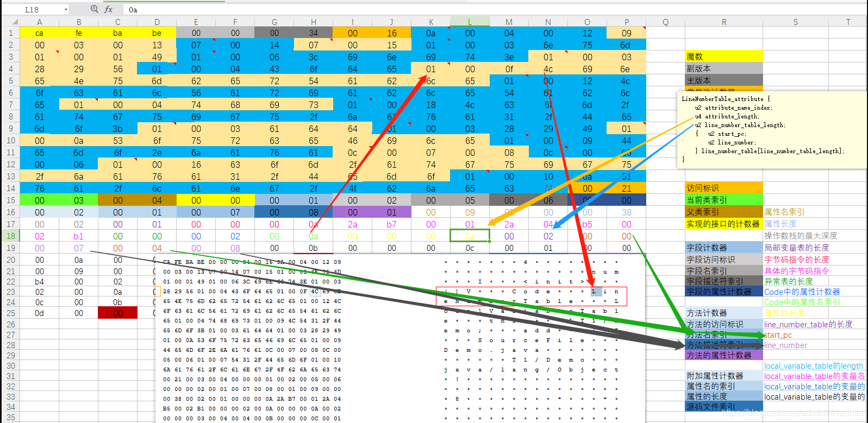Click the LineNumberTable_attribute code note box
The width and height of the screenshot is (868, 423).
(771, 130)
